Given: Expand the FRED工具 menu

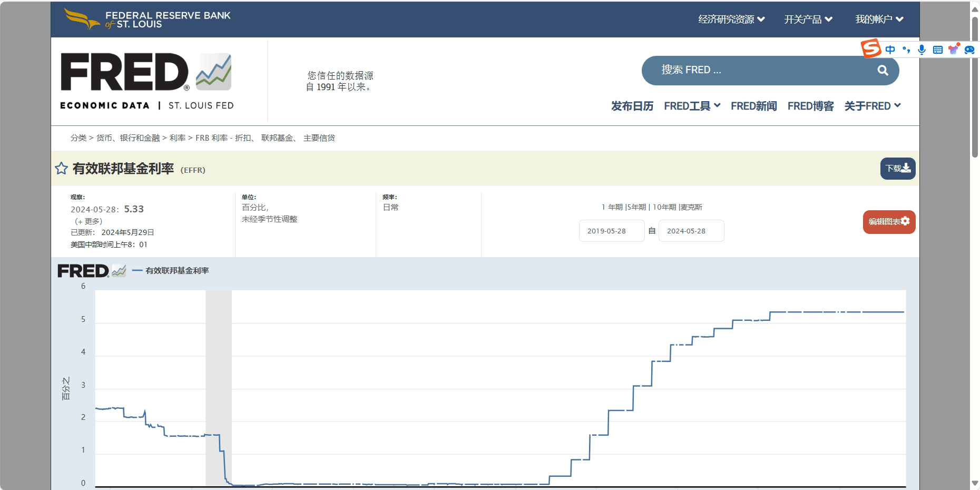Looking at the screenshot, I should [x=692, y=106].
